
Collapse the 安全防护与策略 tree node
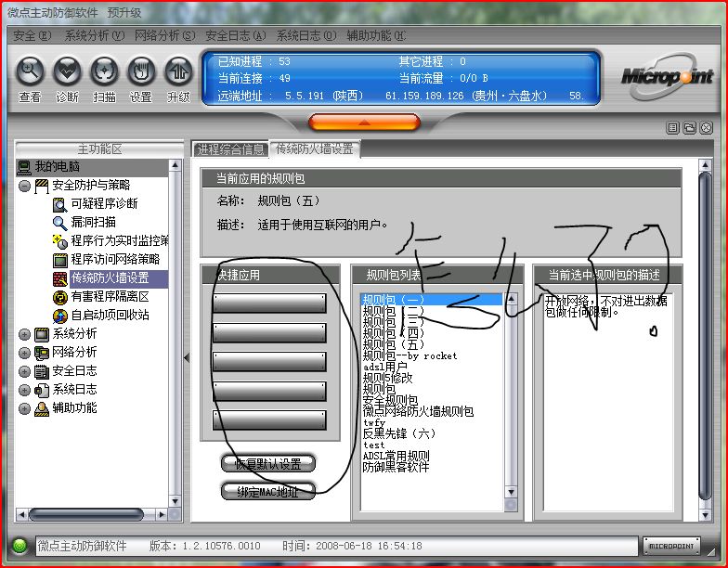(x=24, y=186)
